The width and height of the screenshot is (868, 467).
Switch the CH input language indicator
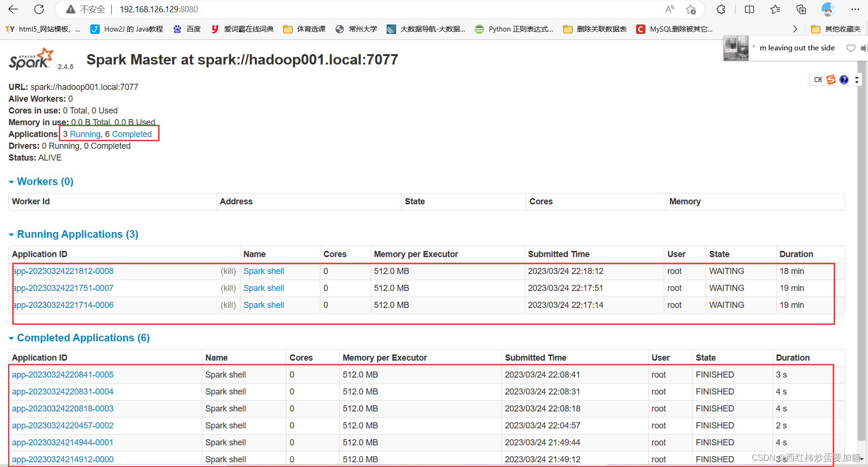click(818, 80)
